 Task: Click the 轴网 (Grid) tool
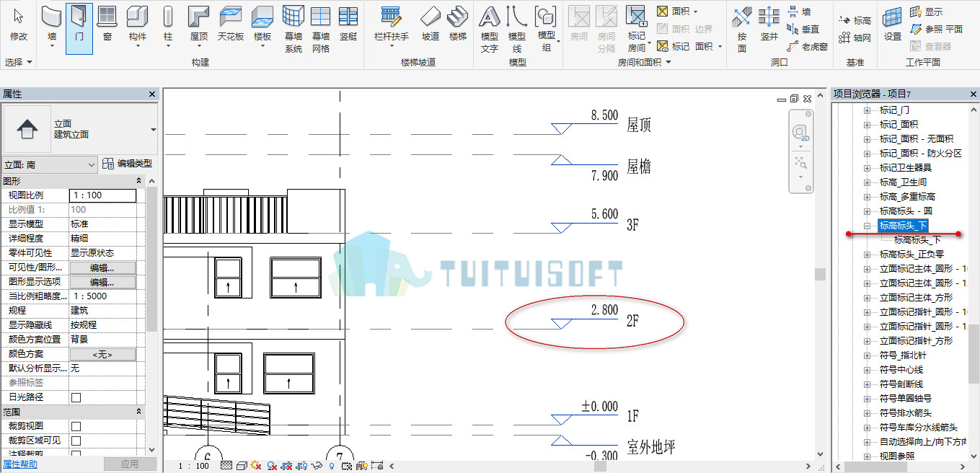coord(855,38)
